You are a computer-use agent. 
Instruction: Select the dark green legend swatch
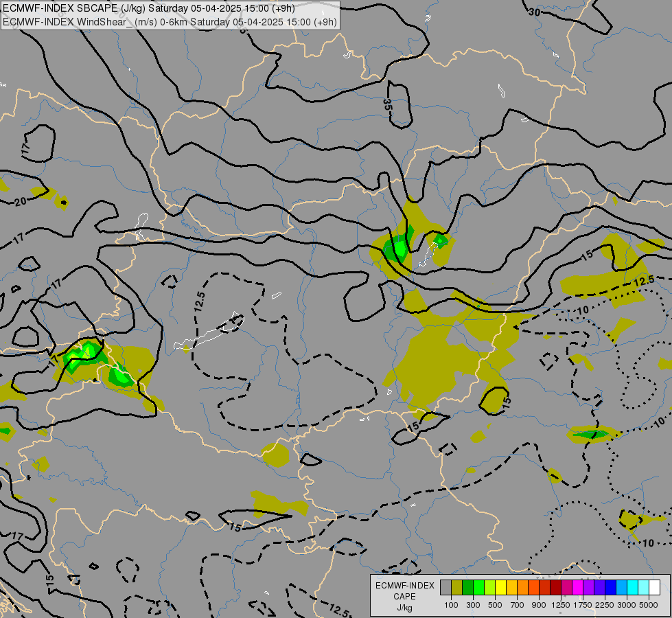[x=467, y=588]
